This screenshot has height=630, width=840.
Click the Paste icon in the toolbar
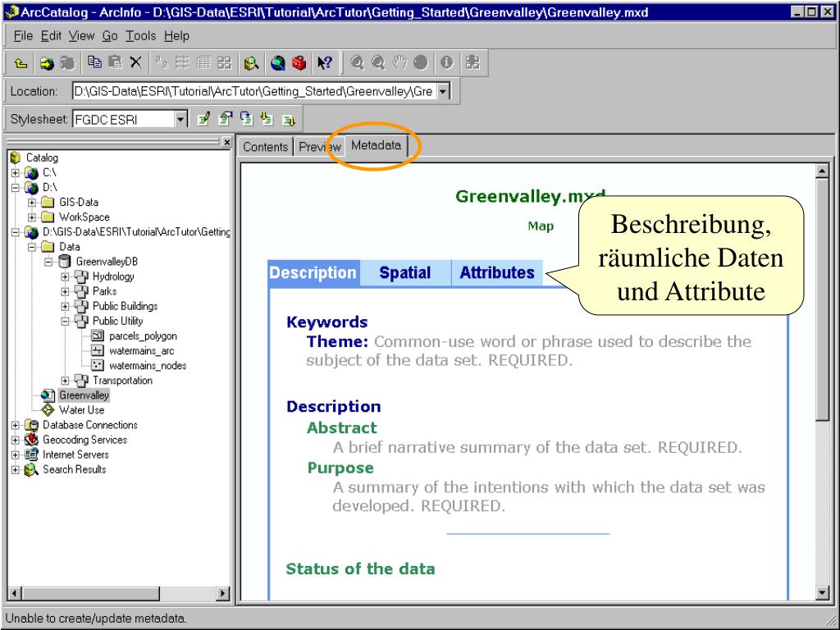[115, 63]
